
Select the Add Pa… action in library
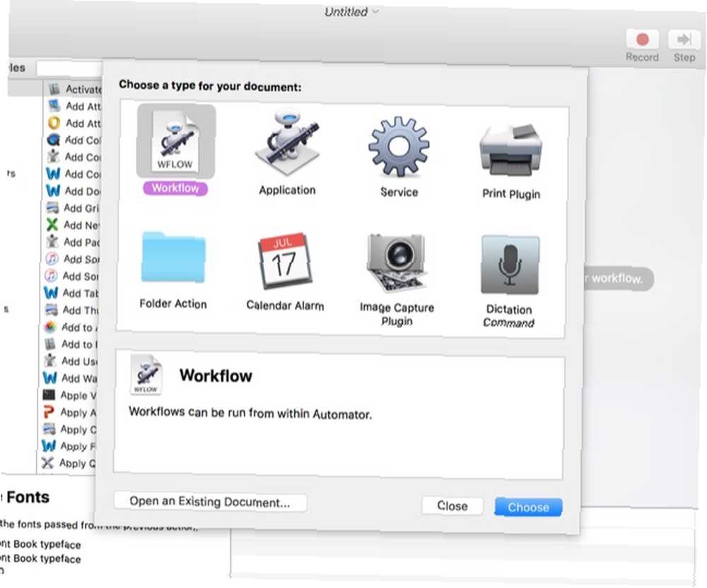coord(72,242)
